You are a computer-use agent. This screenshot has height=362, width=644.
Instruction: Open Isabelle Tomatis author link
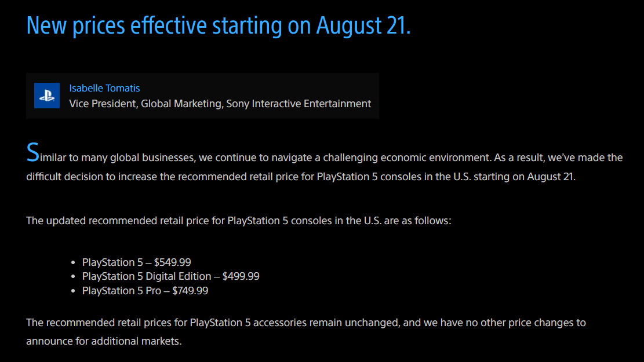[104, 88]
